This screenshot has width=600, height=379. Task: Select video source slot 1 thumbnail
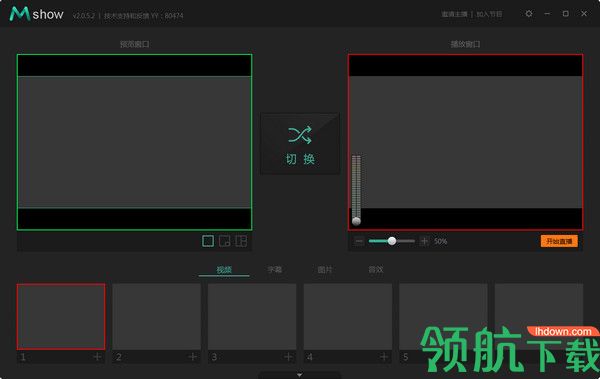tap(61, 317)
